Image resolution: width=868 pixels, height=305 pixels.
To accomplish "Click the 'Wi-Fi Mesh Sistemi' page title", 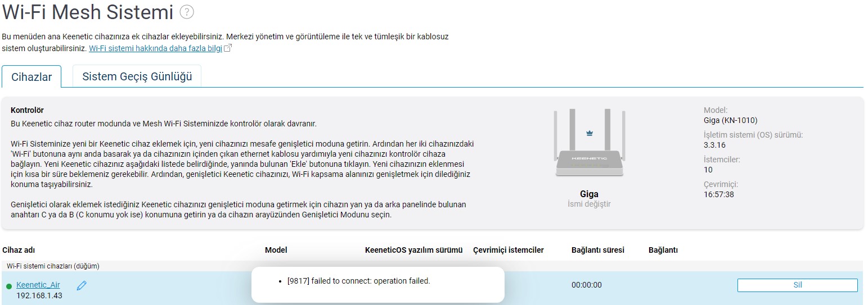I will click(x=88, y=12).
